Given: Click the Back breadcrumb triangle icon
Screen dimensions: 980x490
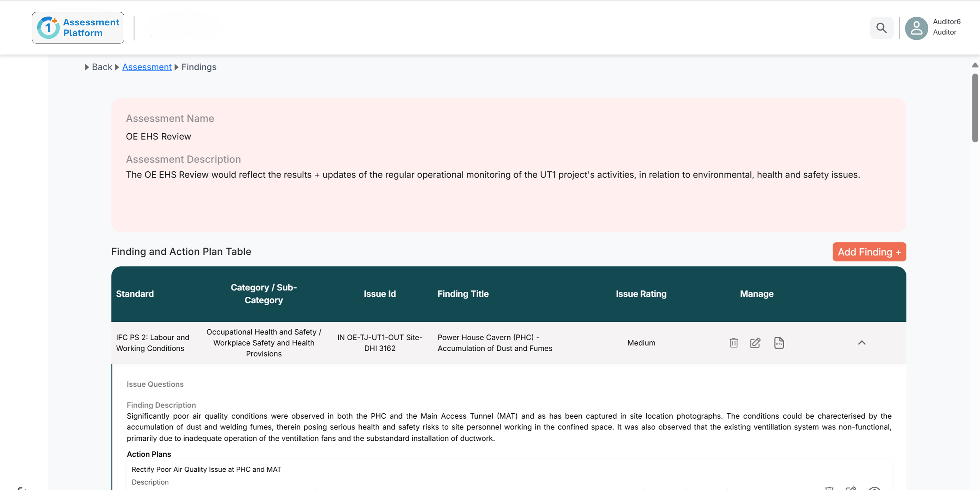Looking at the screenshot, I should 87,67.
